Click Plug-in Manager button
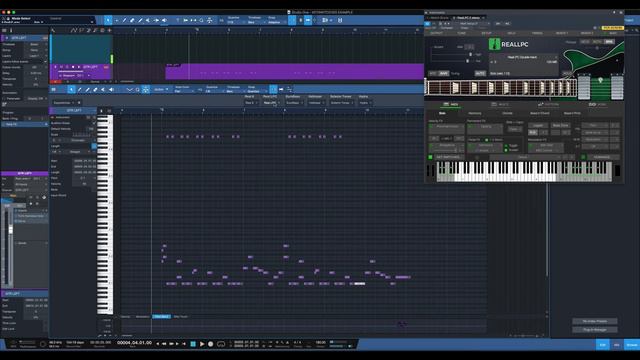Viewport: 640px width, 360px height. (594, 329)
